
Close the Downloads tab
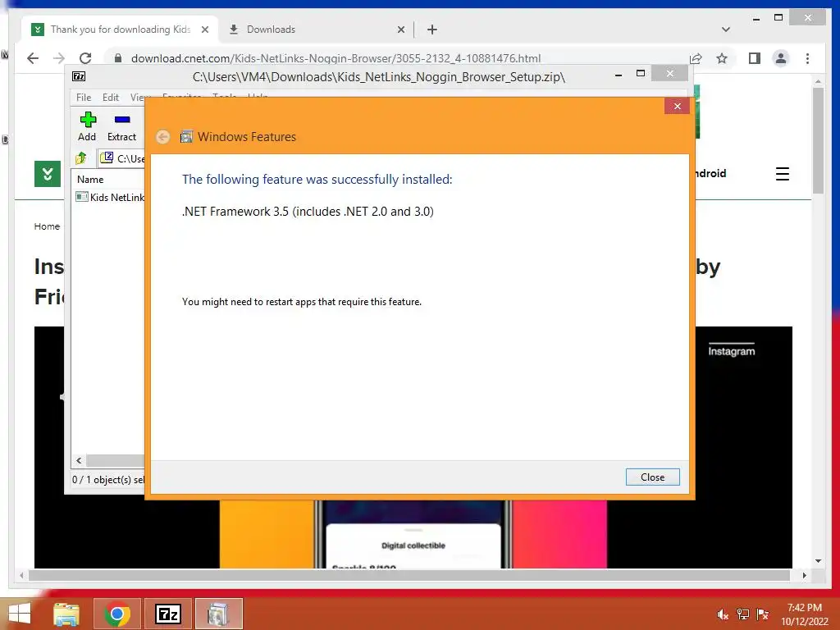coord(400,30)
